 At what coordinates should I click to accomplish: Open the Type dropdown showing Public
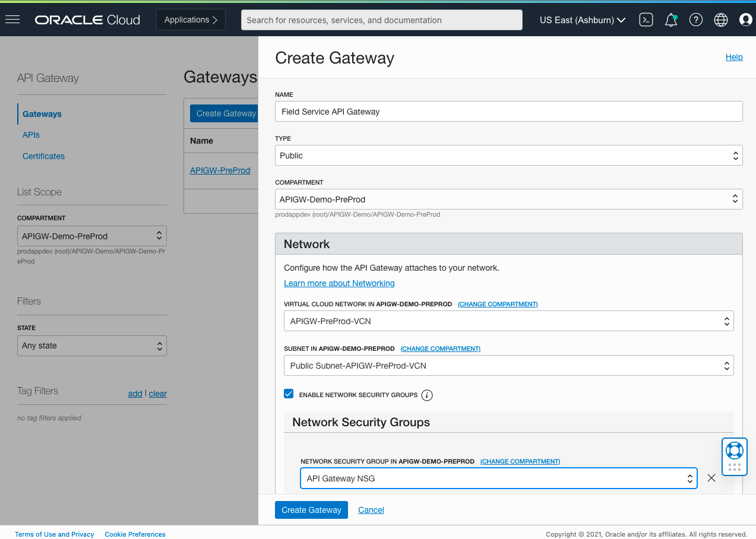pos(508,155)
